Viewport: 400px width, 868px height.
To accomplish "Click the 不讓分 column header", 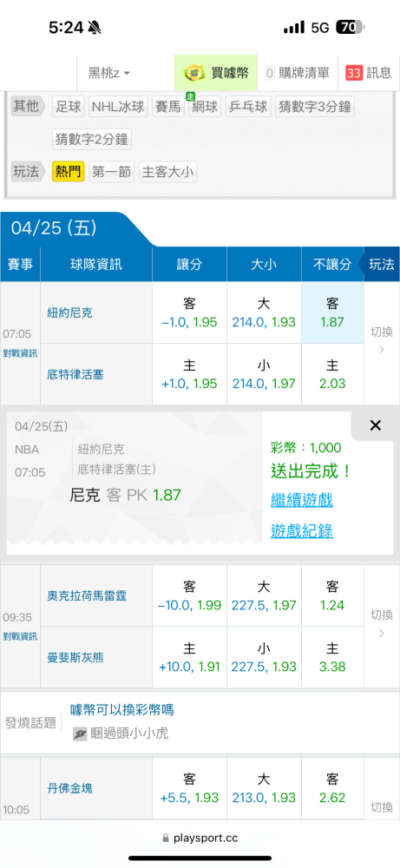I will [332, 264].
